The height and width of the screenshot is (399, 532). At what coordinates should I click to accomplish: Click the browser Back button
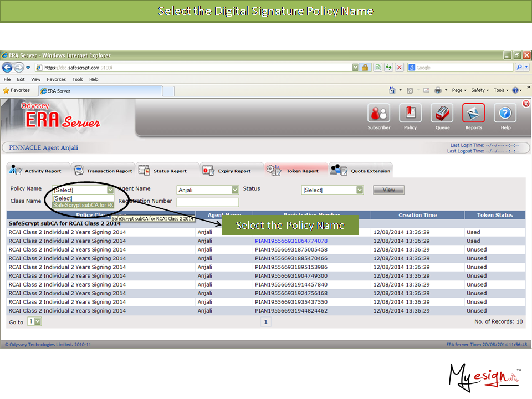pos(8,68)
